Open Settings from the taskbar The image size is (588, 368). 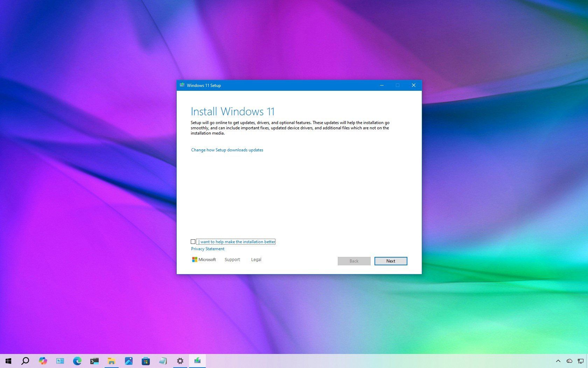(x=180, y=361)
